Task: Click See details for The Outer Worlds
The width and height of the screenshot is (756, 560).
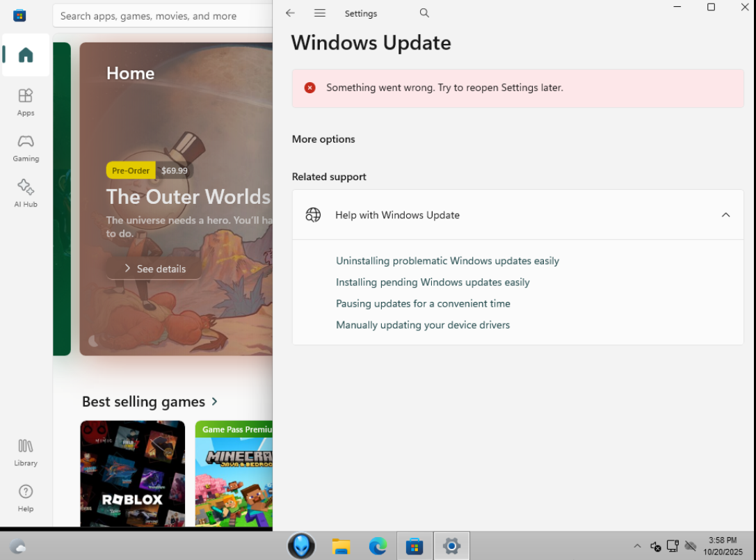Action: click(x=154, y=269)
